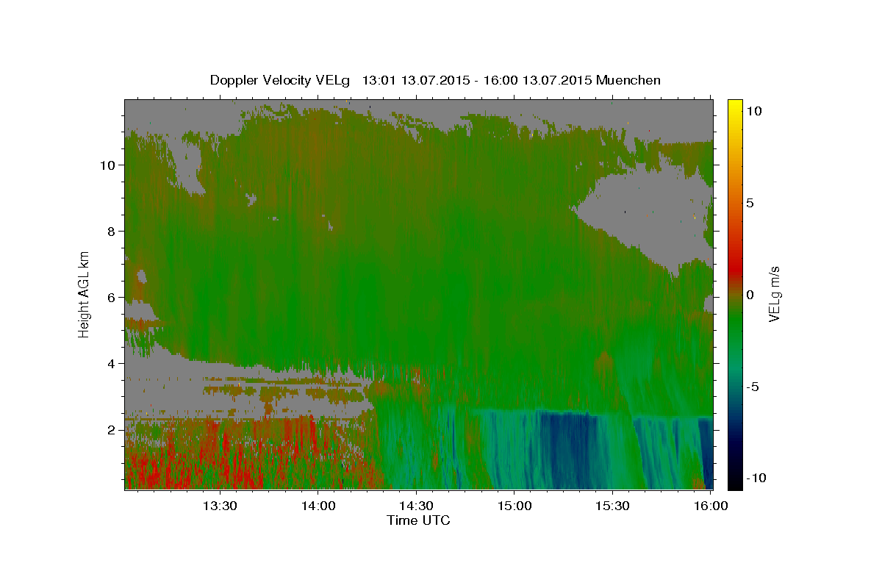Image resolution: width=882 pixels, height=588 pixels.
Task: Click the 'VELg m/s' colorbar label
Action: tap(774, 293)
